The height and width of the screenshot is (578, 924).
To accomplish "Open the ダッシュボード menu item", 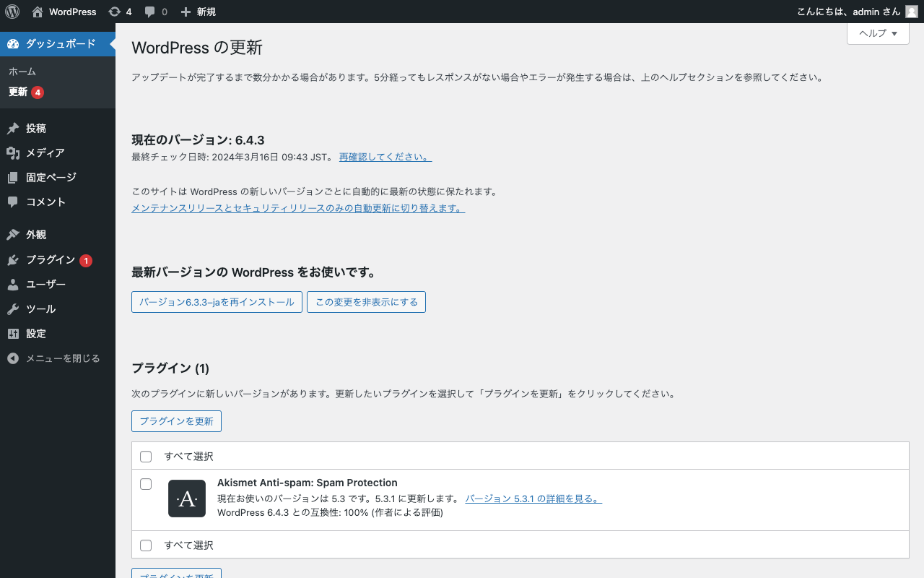I will 58,44.
